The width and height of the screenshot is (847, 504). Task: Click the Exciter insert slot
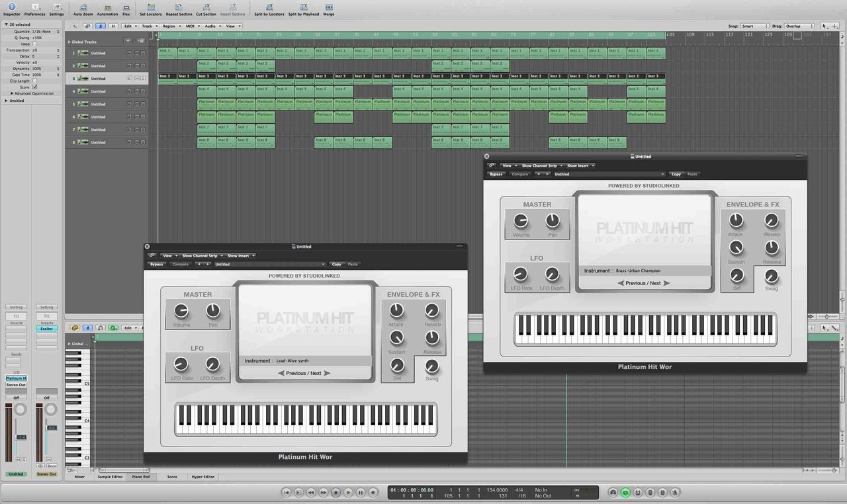46,329
